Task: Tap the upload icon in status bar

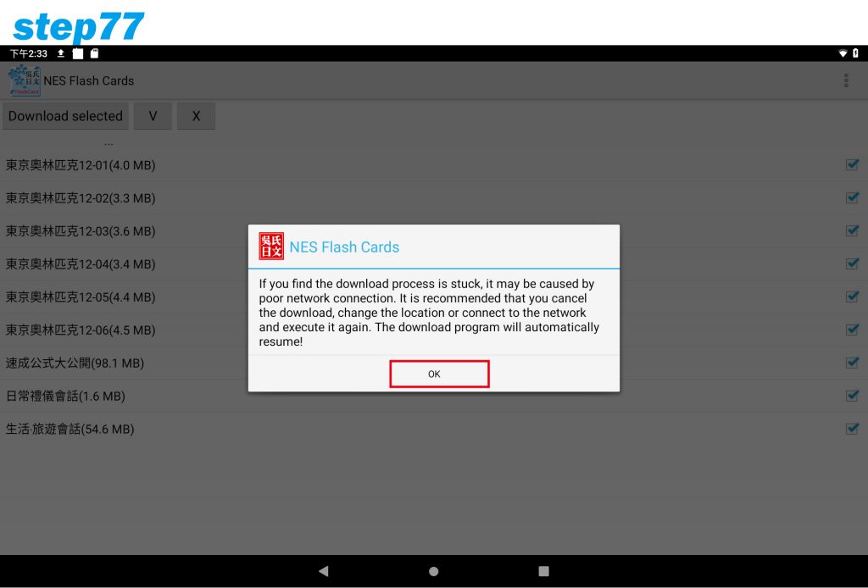Action: tap(61, 53)
